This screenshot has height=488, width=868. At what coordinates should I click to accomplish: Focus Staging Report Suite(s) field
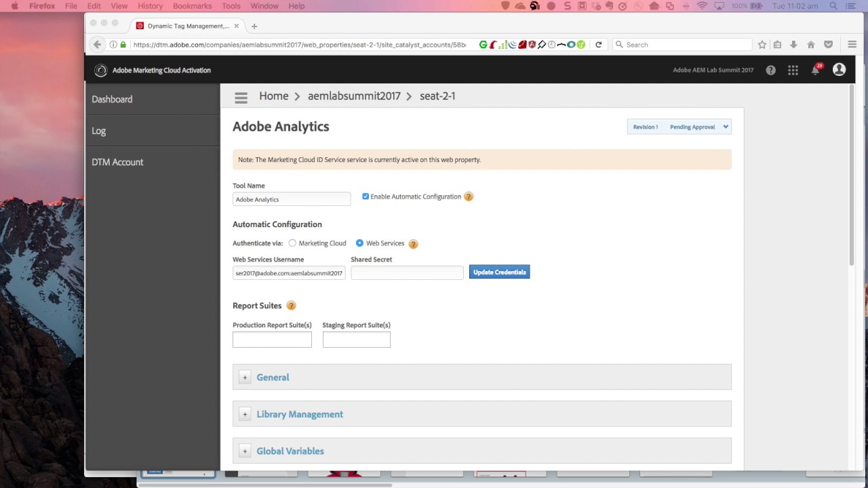(357, 340)
